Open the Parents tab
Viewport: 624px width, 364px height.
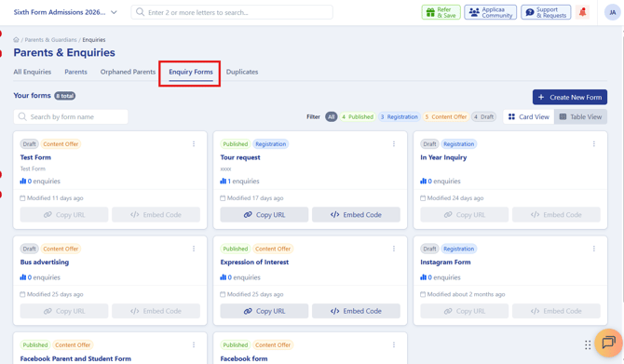click(x=75, y=72)
